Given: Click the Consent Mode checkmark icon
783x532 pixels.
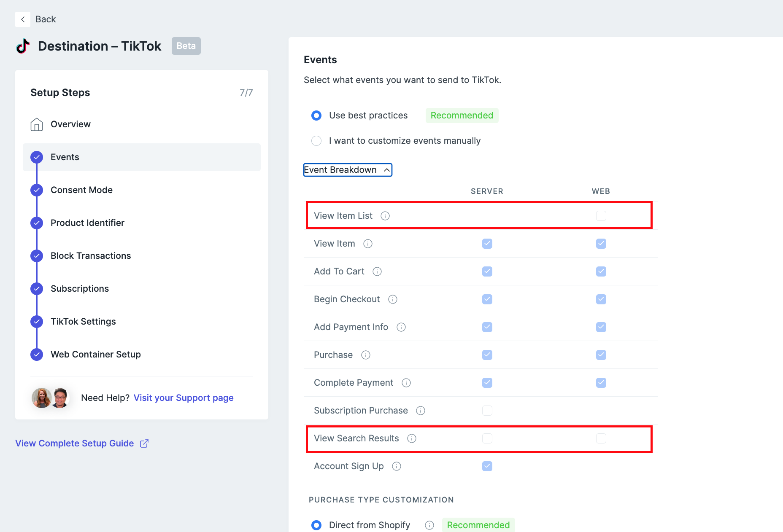Looking at the screenshot, I should [37, 190].
